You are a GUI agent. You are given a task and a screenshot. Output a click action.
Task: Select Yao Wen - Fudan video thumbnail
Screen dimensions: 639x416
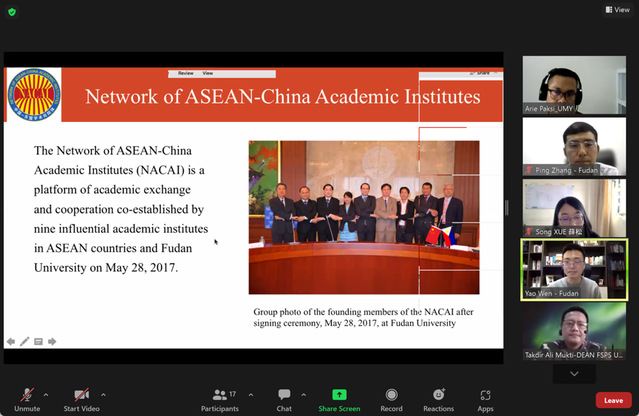(574, 270)
